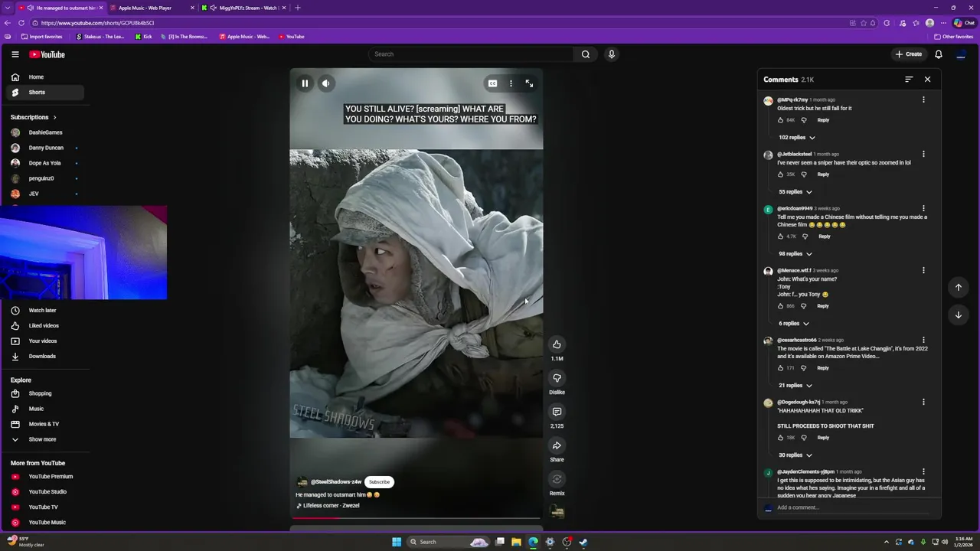The image size is (980, 551).
Task: Reply to the @cesarhcastro66 comment
Action: pos(823,368)
